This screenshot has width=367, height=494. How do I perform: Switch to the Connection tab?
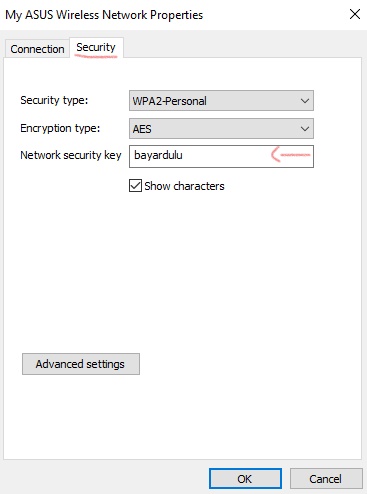[37, 49]
